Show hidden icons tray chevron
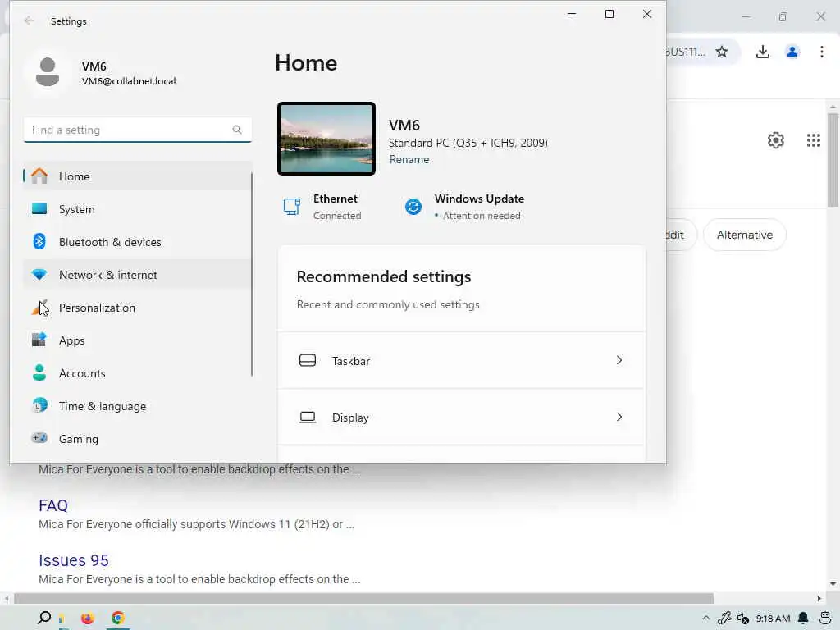 click(x=706, y=619)
